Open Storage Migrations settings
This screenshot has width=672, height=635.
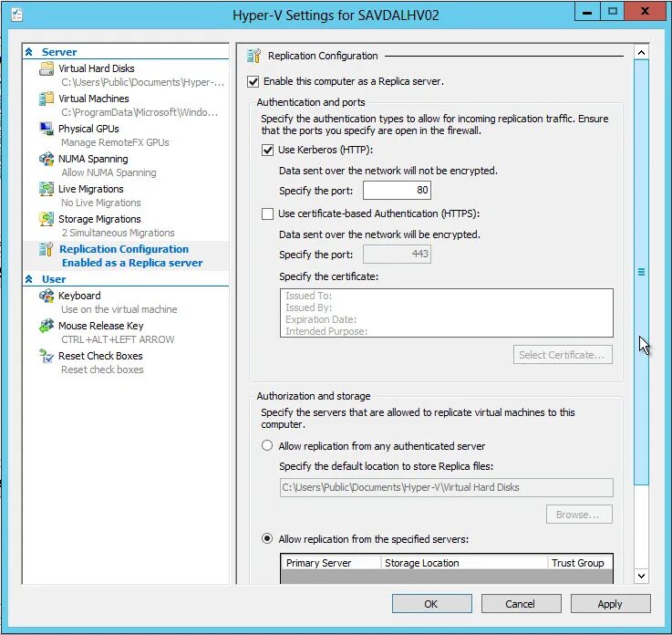tap(99, 219)
